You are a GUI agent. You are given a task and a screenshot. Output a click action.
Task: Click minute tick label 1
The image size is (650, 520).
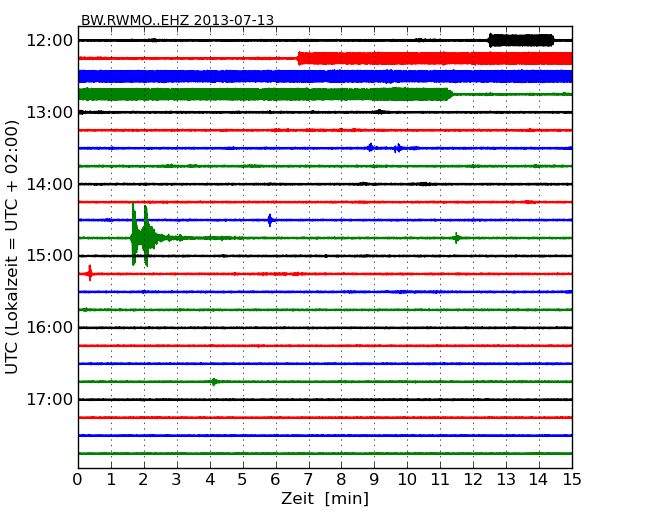tap(111, 480)
